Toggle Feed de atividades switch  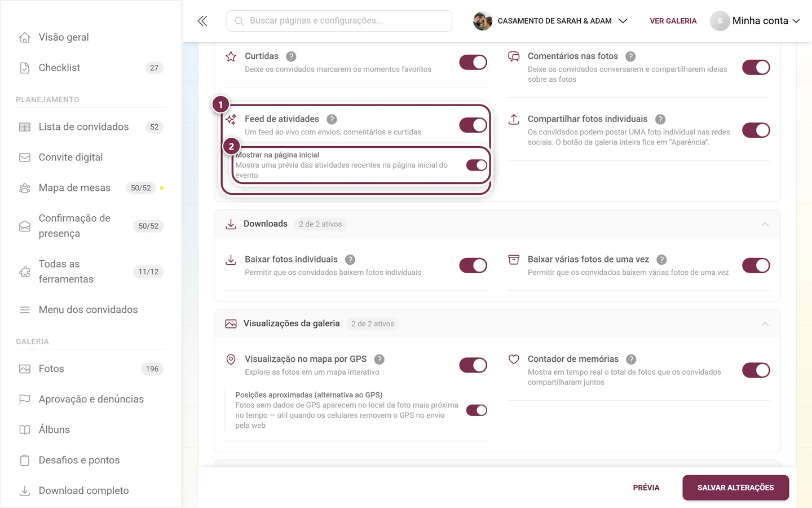[x=473, y=125]
